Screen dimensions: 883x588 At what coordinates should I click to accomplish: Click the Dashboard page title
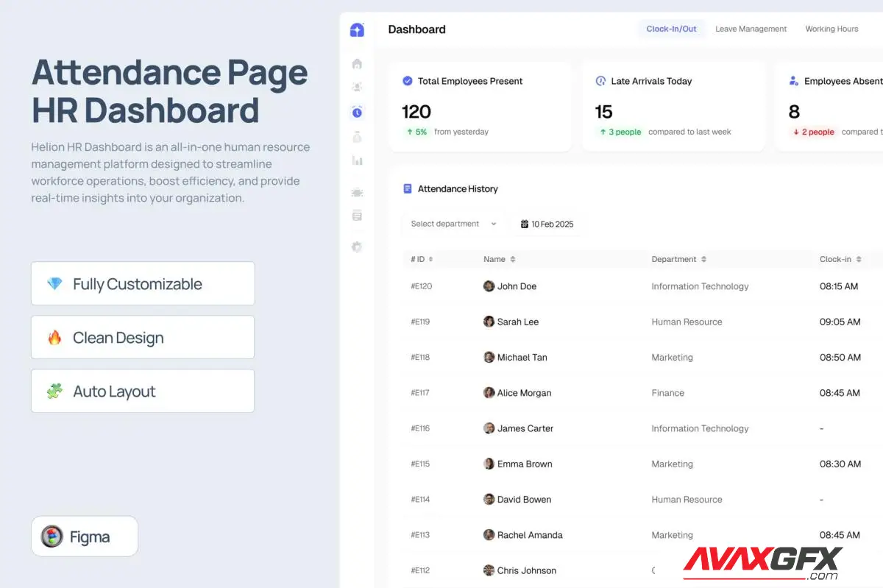coord(416,29)
